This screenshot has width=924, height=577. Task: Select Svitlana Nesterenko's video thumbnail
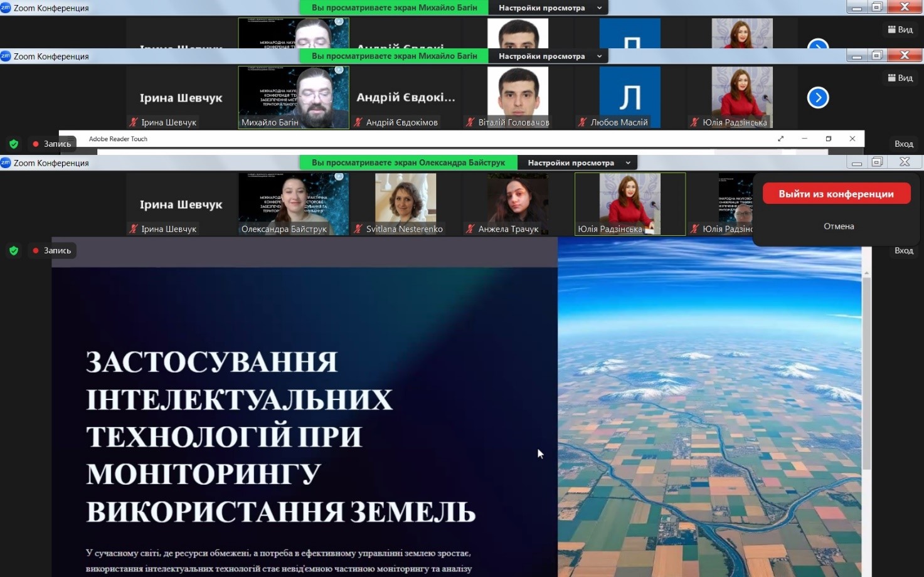point(406,204)
